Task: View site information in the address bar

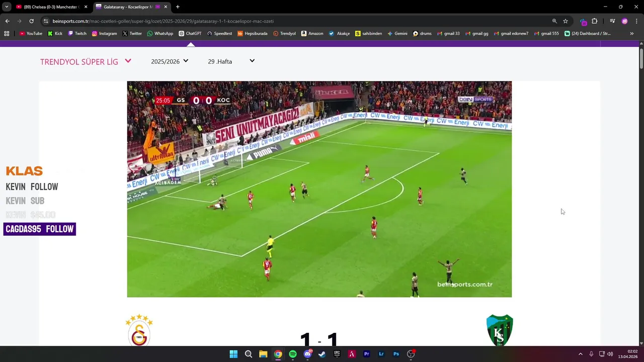Action: 46,21
